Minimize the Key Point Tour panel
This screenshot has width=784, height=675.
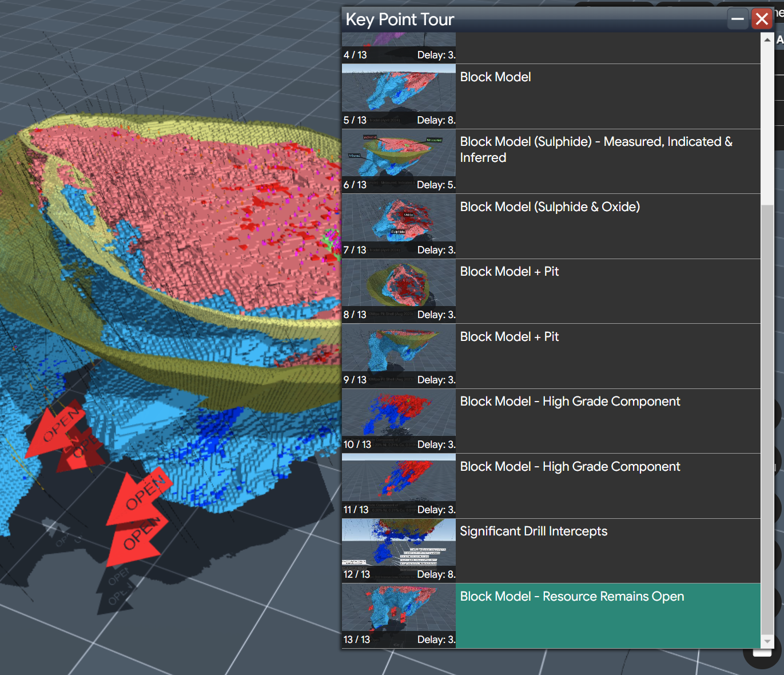click(x=738, y=19)
